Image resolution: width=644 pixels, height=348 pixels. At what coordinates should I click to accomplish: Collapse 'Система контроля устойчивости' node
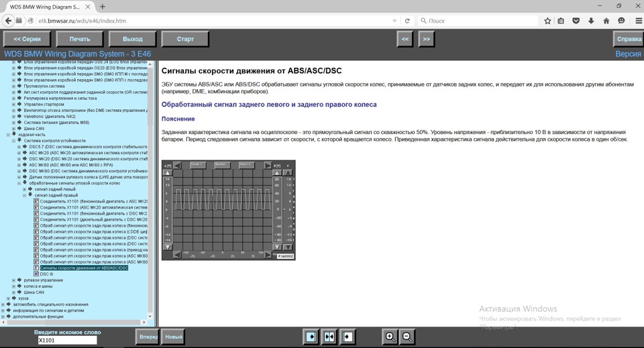(13, 141)
